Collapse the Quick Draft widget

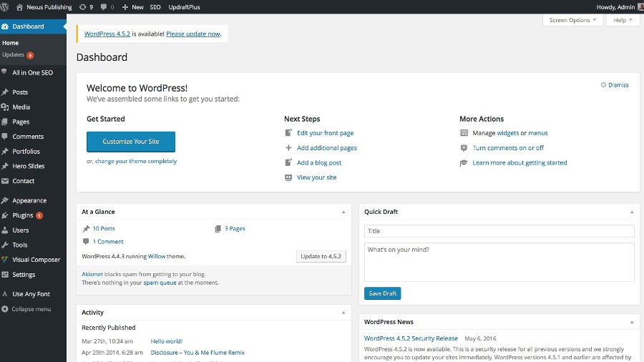point(631,212)
